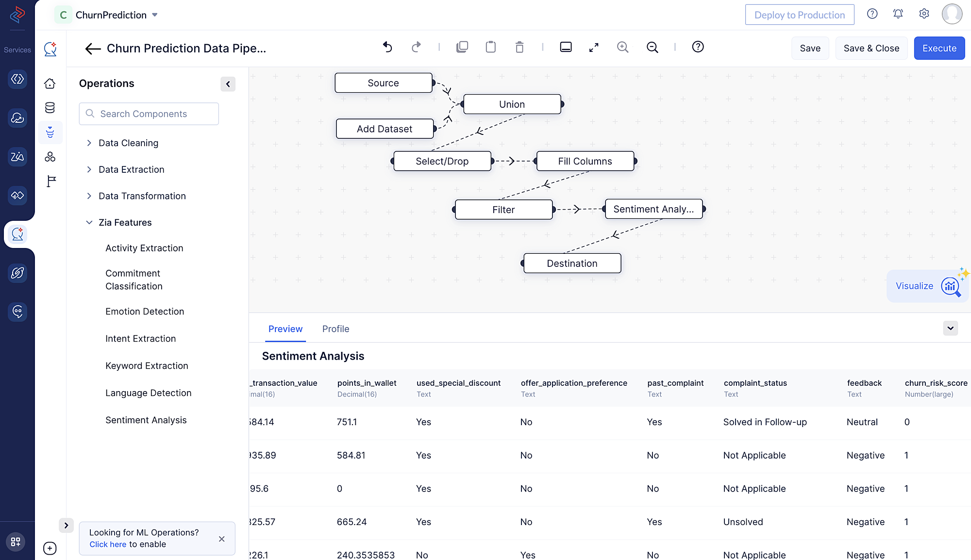Select the Preview tab

(x=285, y=328)
